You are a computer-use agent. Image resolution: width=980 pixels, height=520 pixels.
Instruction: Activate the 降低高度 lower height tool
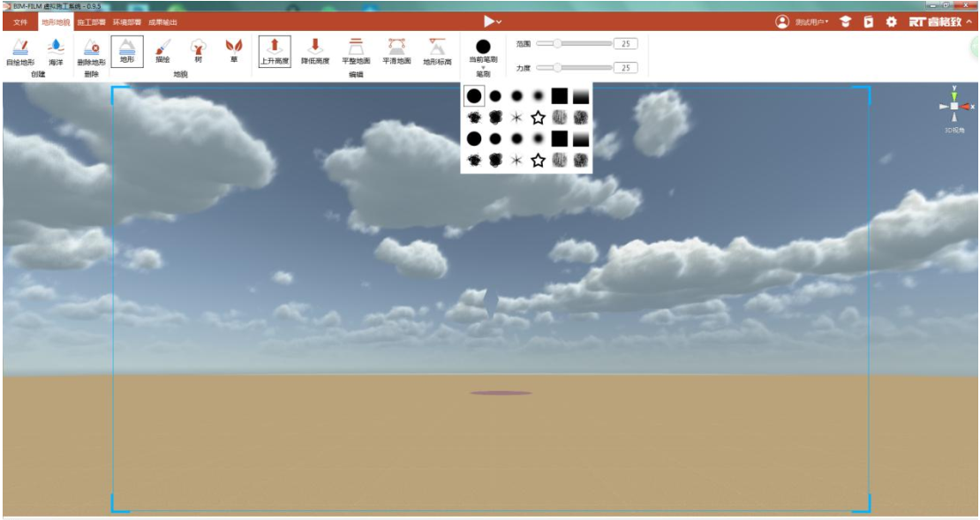point(315,50)
